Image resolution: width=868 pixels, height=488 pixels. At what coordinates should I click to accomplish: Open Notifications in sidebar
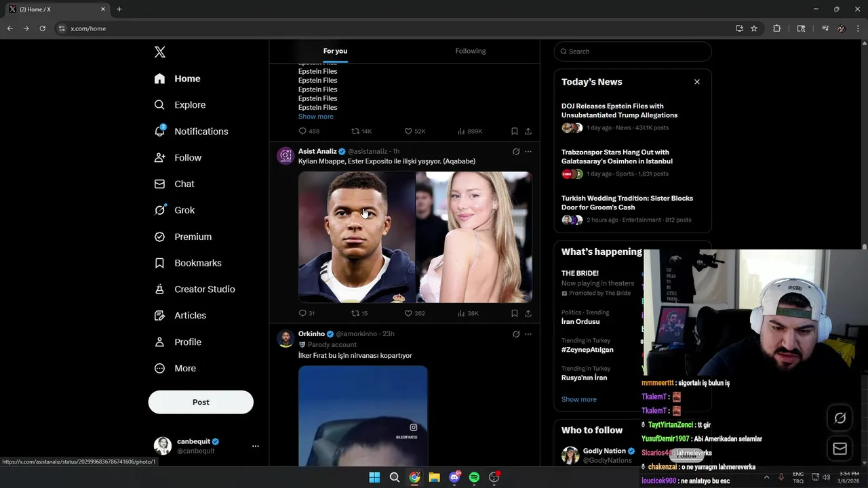(191, 131)
